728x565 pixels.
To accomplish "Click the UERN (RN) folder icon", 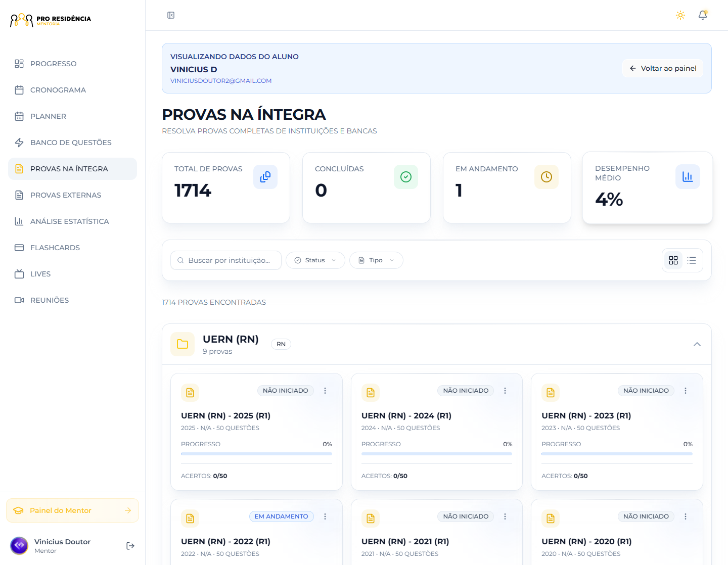I will 183,344.
